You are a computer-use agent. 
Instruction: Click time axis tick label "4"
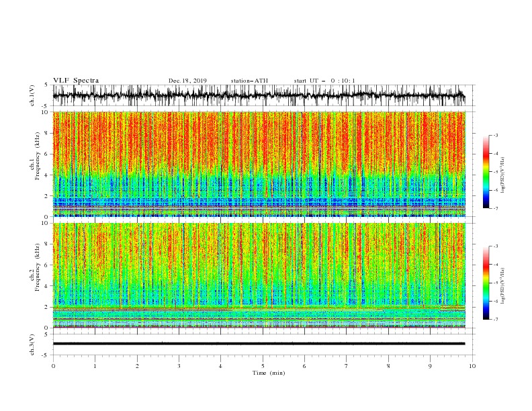(x=221, y=366)
